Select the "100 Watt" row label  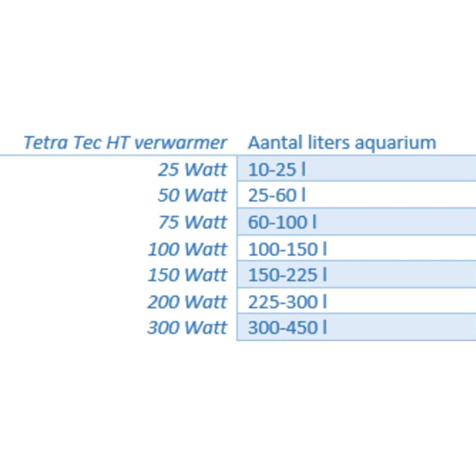pos(187,249)
